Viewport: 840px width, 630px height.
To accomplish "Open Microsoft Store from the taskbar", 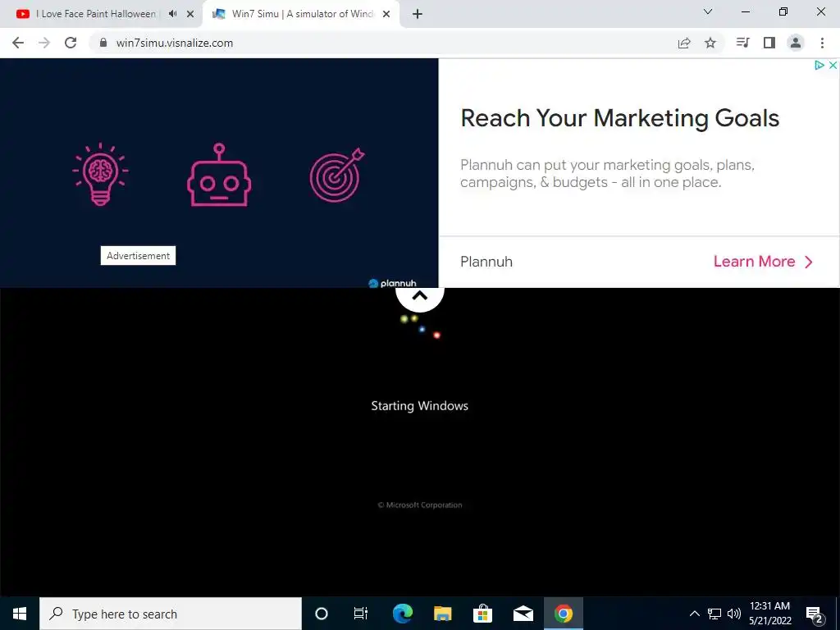I will (482, 614).
